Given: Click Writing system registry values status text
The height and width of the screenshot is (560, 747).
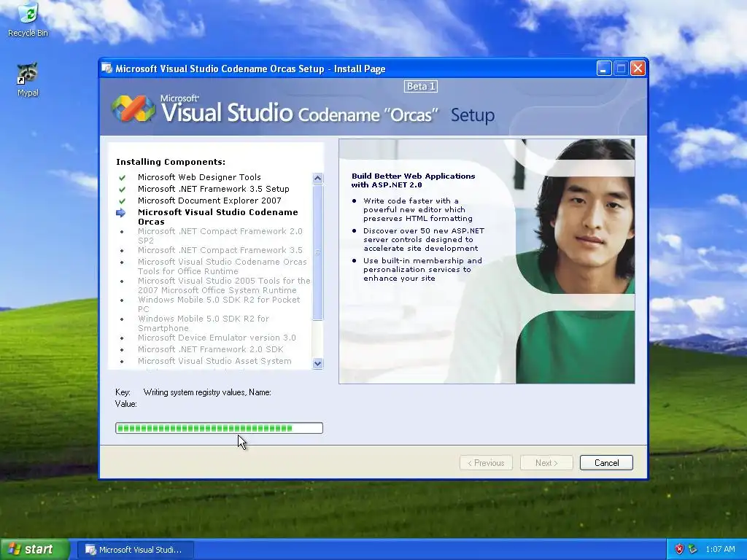Looking at the screenshot, I should click(207, 392).
